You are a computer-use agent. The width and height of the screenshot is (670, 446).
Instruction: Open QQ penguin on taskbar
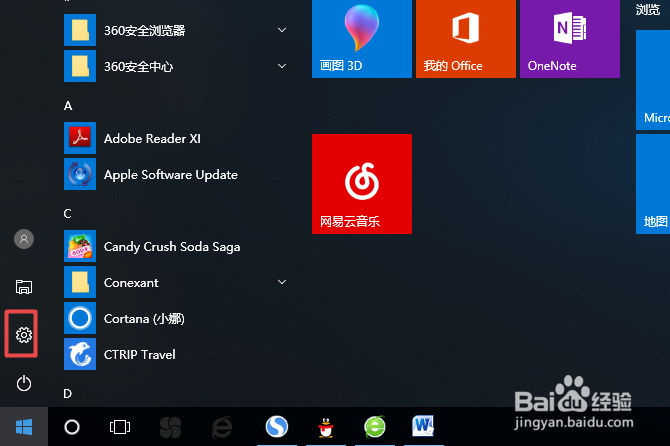pyautogui.click(x=326, y=427)
